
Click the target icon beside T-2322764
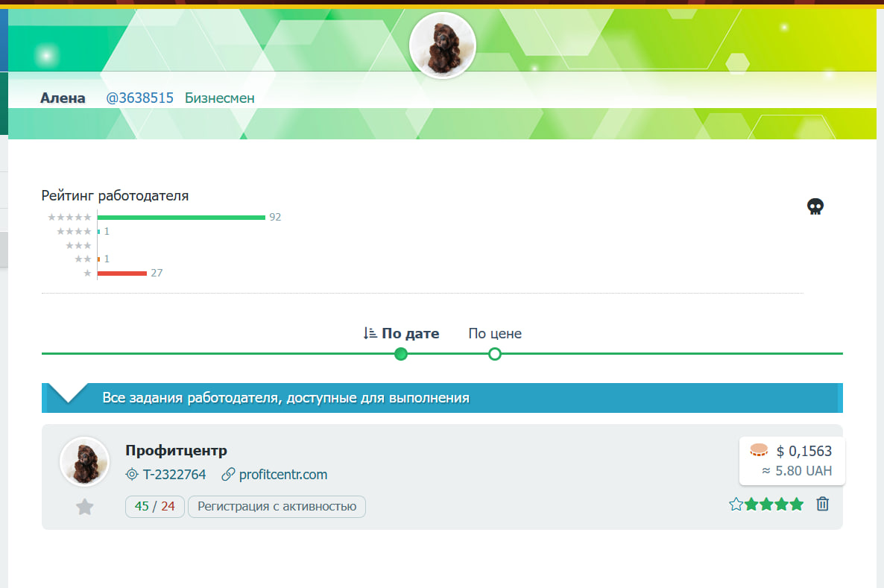click(x=131, y=475)
